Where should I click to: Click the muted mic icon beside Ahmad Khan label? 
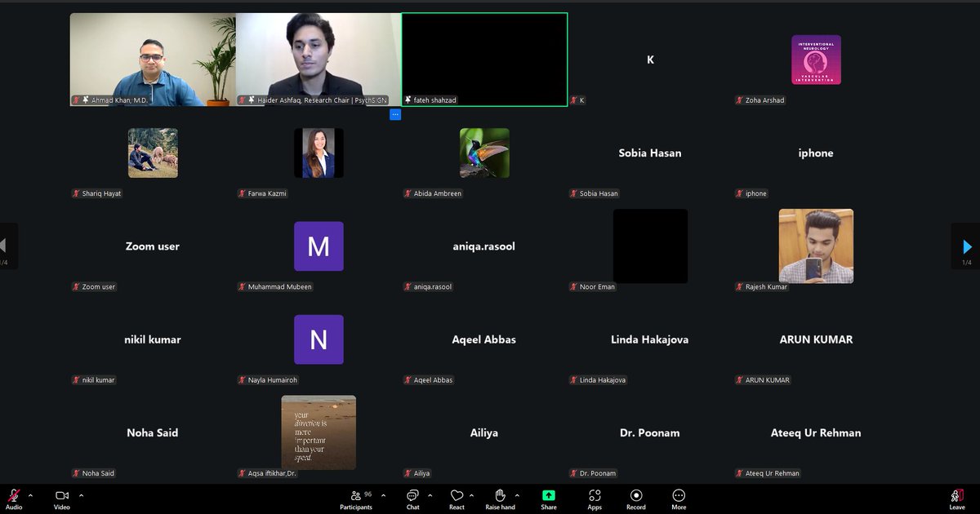click(x=77, y=100)
